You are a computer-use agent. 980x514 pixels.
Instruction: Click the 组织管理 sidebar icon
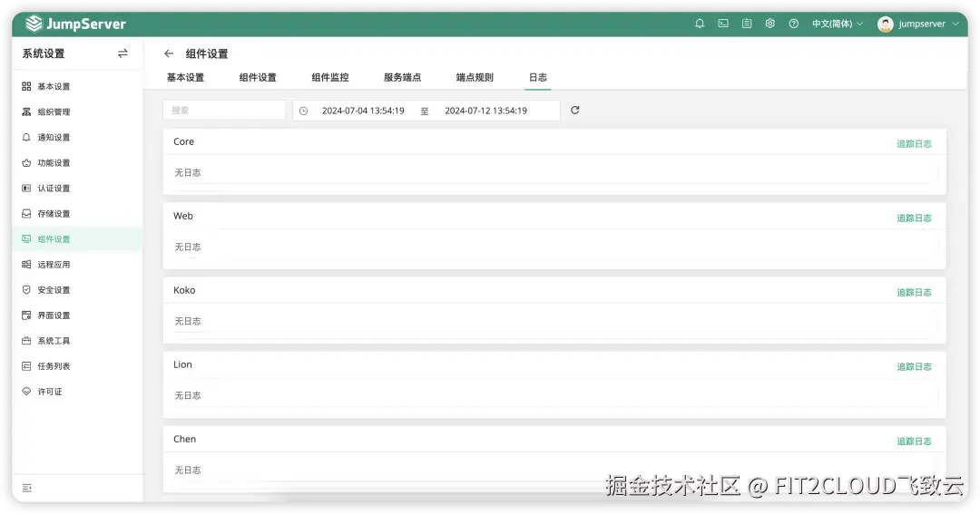[x=26, y=112]
